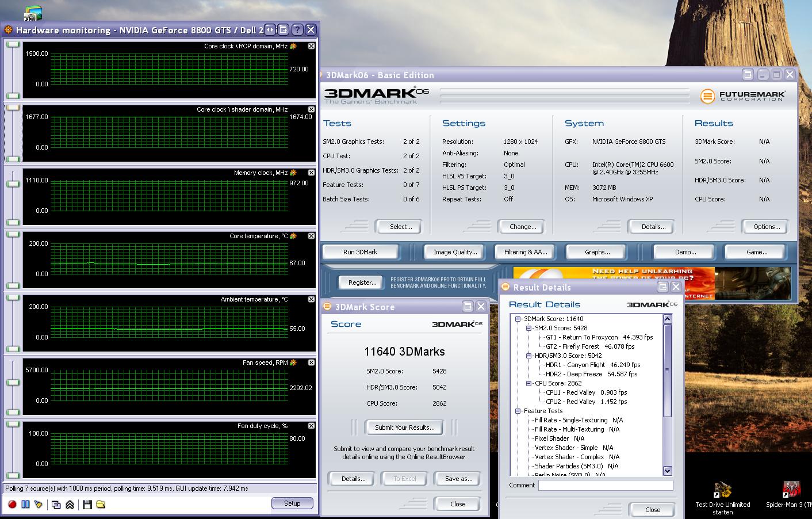Toggle always-on-top double arrows icon

[x=70, y=505]
